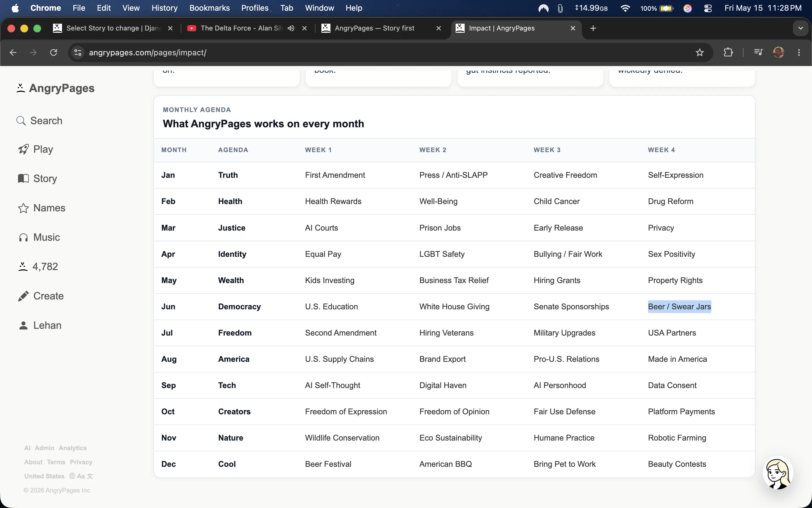Click the Create pencil icon
The image size is (812, 508).
(x=23, y=296)
